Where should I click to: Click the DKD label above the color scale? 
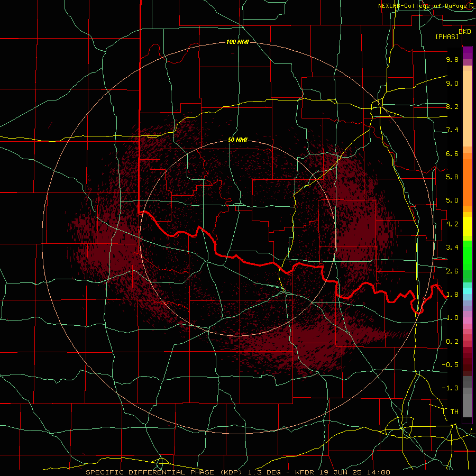(465, 31)
